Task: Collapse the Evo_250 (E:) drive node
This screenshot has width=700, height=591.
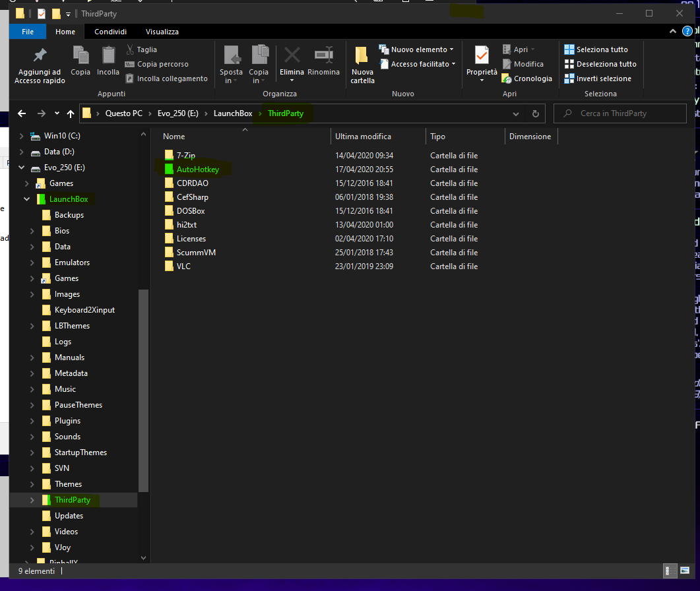Action: [x=21, y=168]
